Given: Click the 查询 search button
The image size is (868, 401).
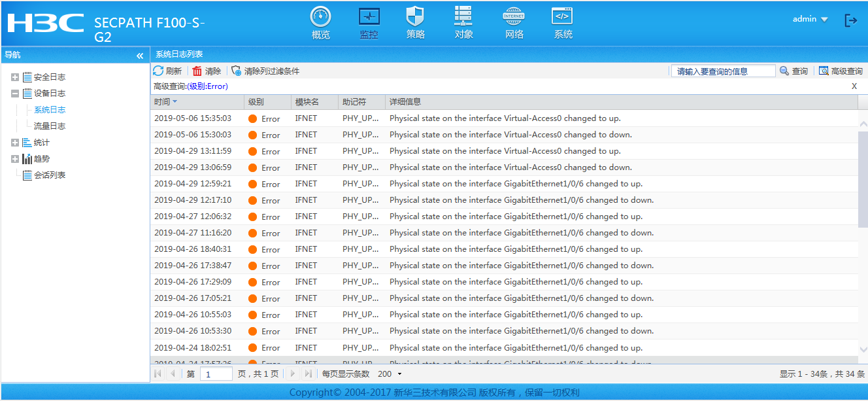Looking at the screenshot, I should coord(793,71).
